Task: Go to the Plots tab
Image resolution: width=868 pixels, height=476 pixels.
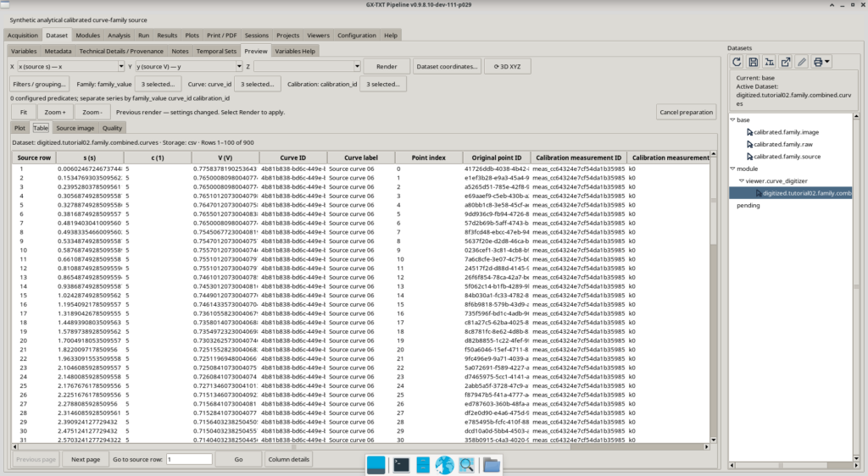Action: tap(192, 35)
